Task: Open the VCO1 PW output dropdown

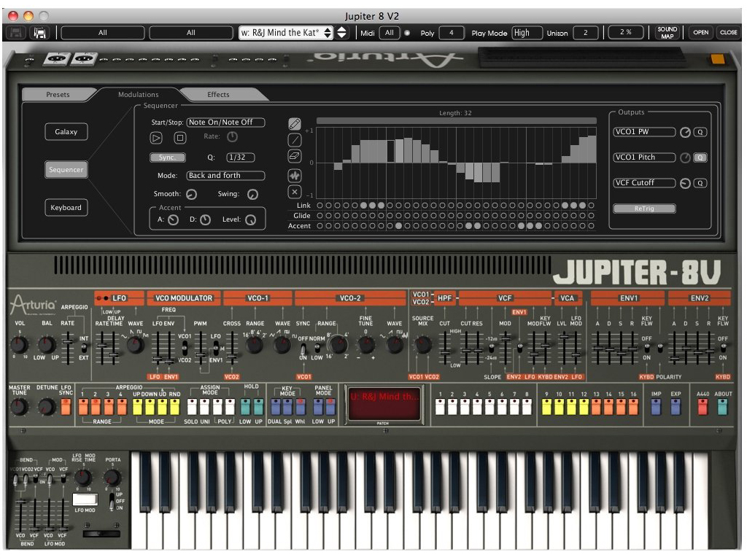Action: click(644, 132)
